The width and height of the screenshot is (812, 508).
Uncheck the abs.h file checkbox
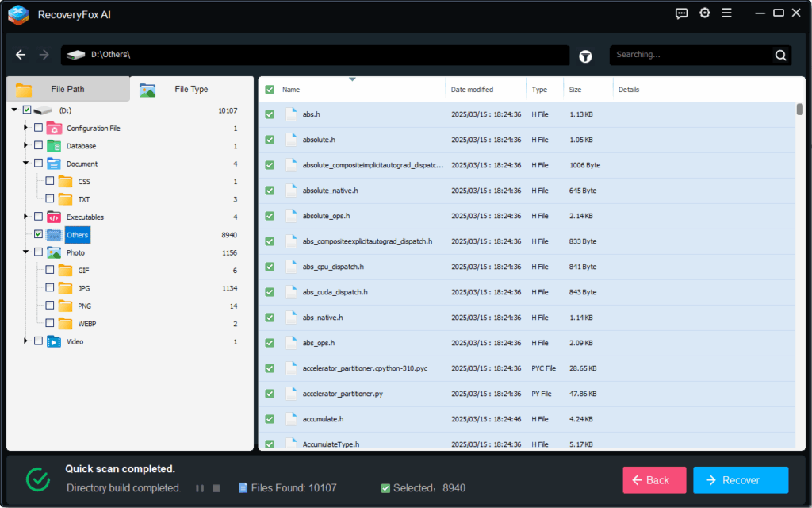[270, 114]
